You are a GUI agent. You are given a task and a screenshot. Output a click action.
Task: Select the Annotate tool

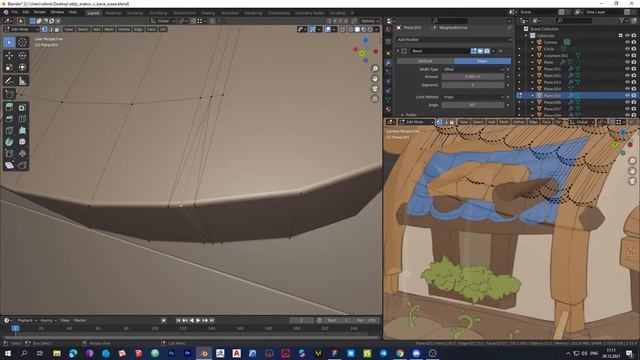tap(9, 81)
